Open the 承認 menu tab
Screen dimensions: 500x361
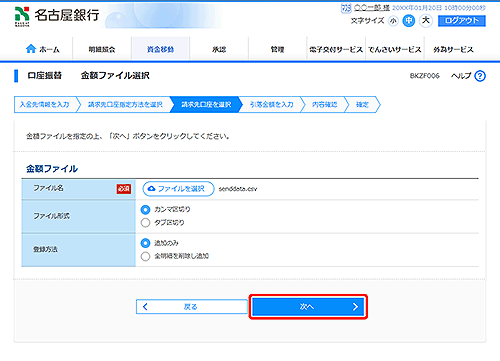pos(219,49)
